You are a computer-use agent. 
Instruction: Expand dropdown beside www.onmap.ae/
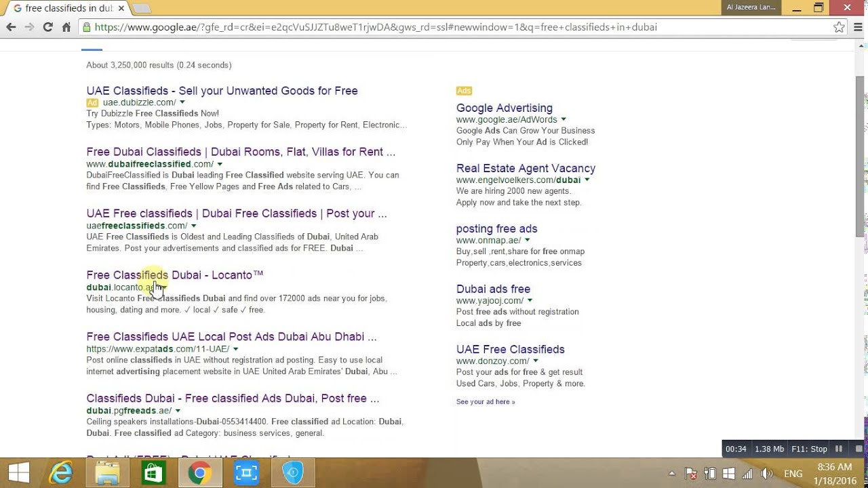point(528,241)
